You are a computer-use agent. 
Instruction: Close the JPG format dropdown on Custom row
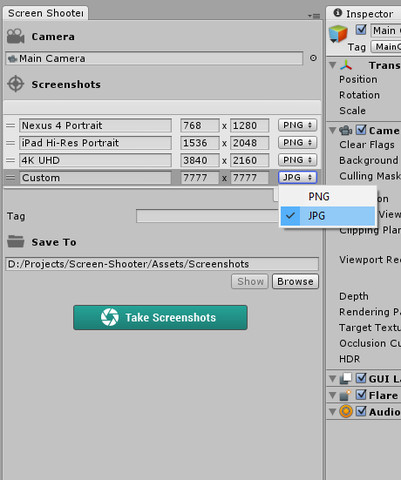(297, 177)
